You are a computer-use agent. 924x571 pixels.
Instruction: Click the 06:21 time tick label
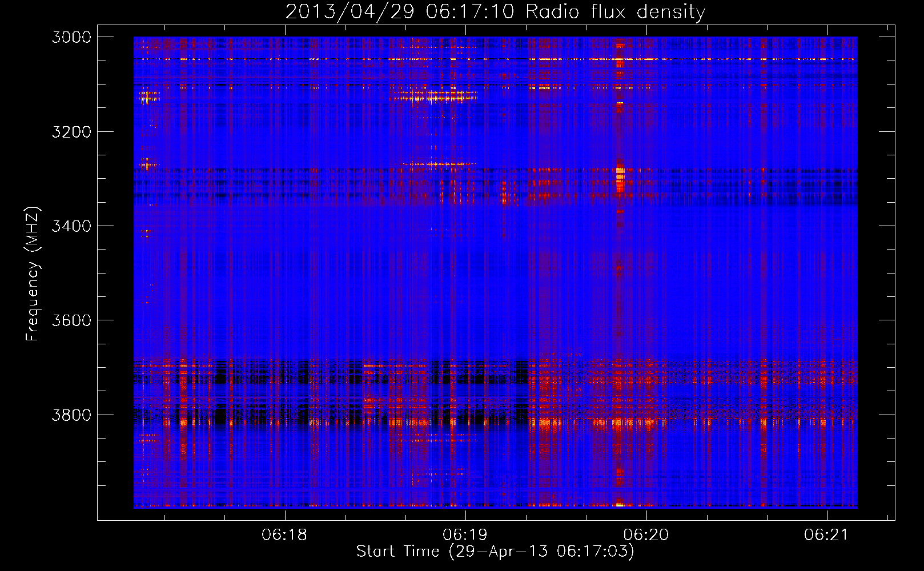coord(827,535)
